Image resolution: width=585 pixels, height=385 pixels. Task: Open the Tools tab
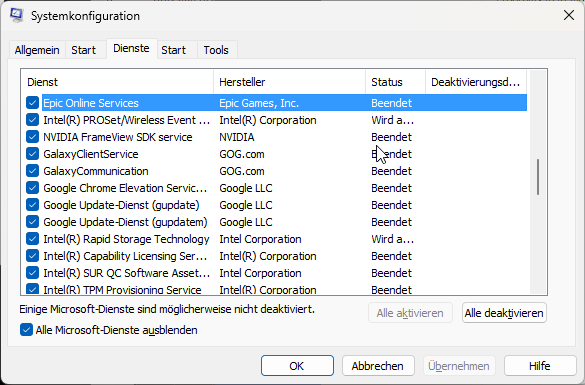[216, 50]
